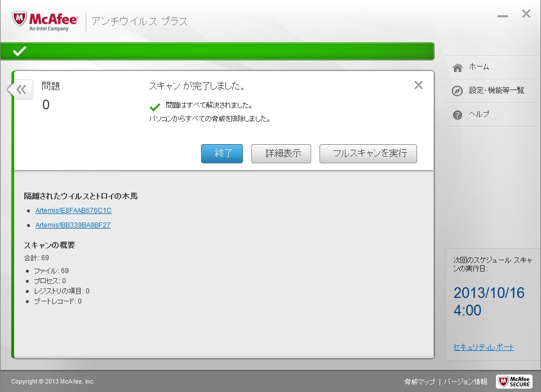Click the 問題 count value 0
Screen dimensions: 541x392
pyautogui.click(x=46, y=104)
